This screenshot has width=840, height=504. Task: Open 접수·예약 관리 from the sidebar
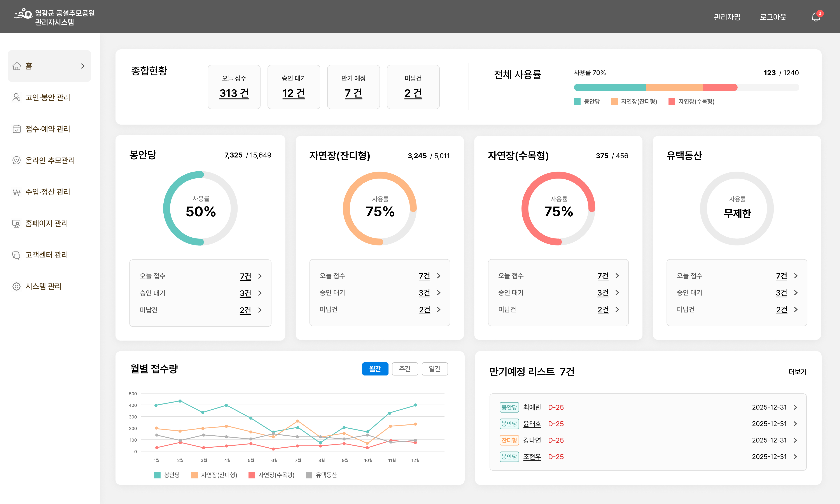tap(17, 129)
